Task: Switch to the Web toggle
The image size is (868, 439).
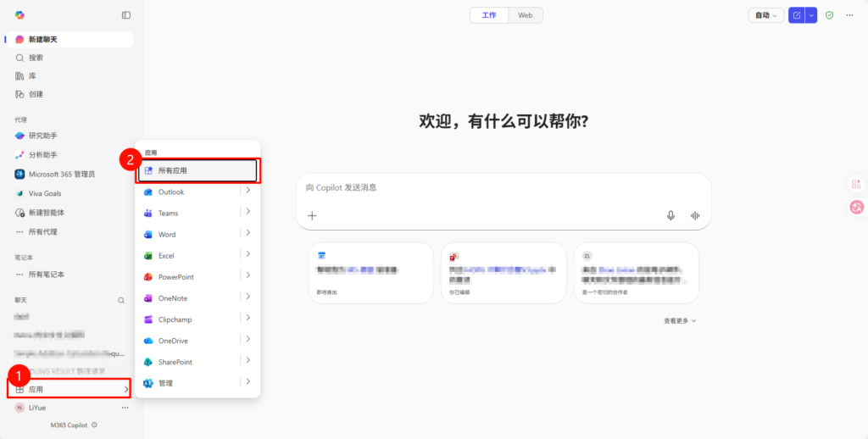Action: (526, 15)
